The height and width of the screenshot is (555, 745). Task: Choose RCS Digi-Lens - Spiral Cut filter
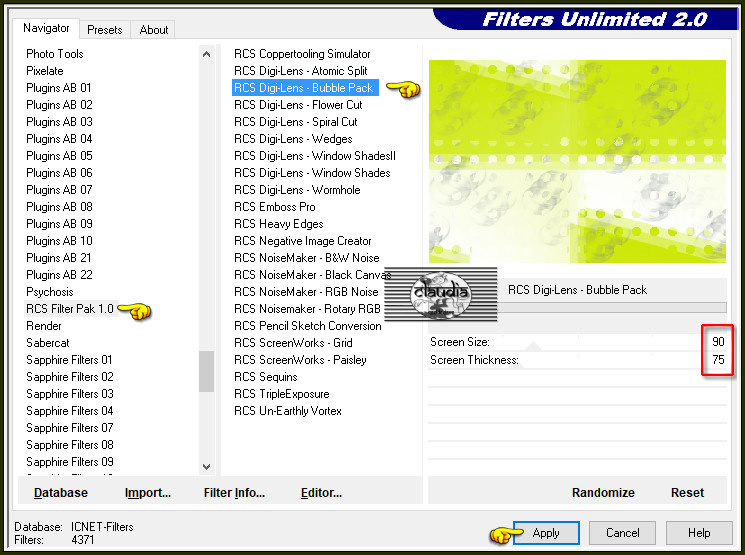(x=296, y=122)
